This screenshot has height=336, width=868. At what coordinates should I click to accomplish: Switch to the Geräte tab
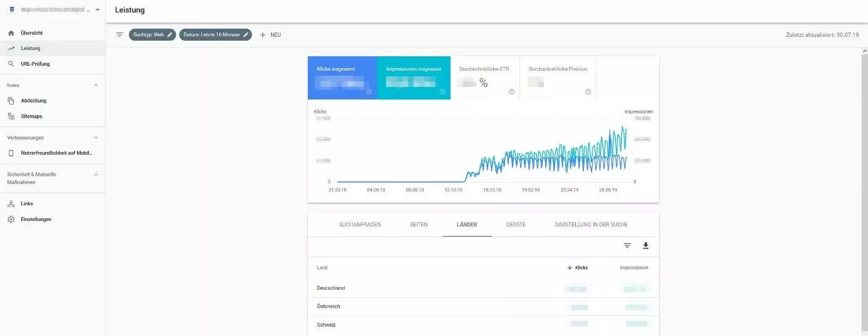516,225
